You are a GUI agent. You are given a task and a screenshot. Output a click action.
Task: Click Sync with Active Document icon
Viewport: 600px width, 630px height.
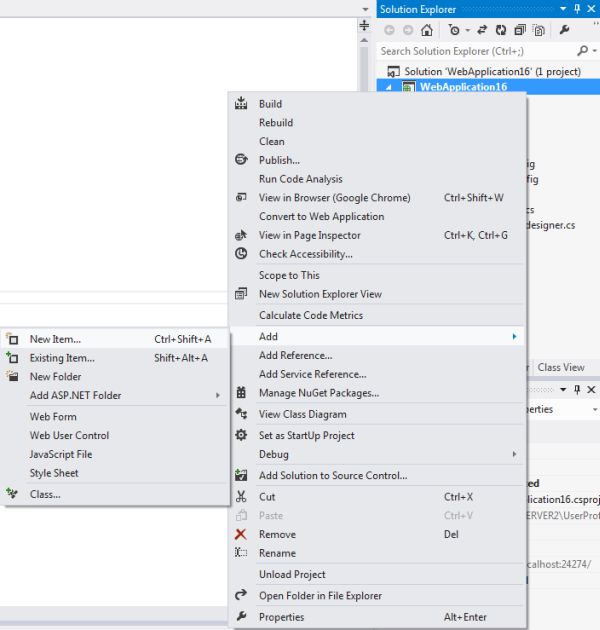pyautogui.click(x=482, y=30)
